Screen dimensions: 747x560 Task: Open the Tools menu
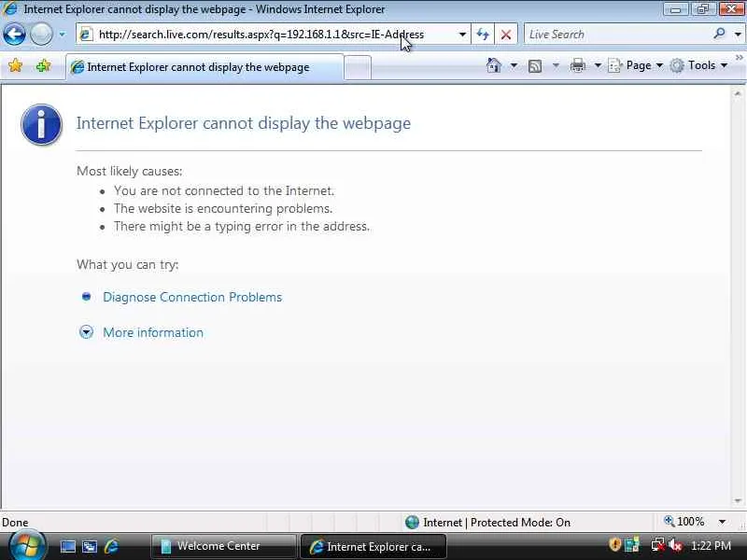pos(698,65)
